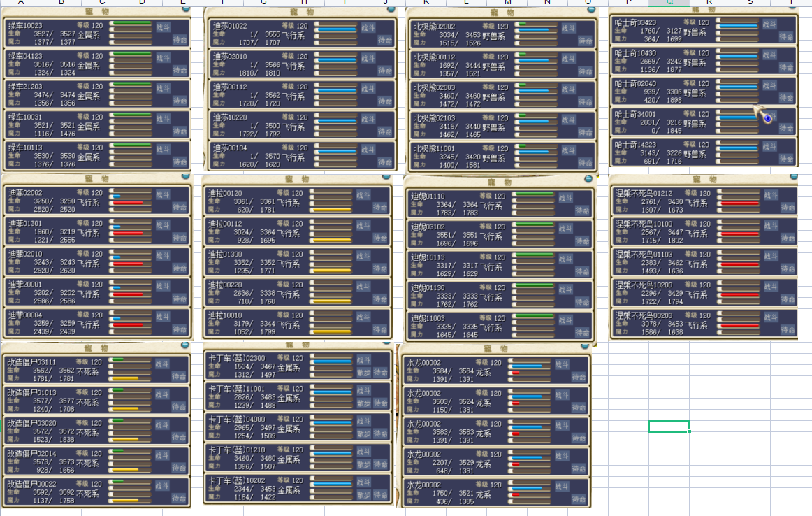
Task: Click 散步 for 卡丁车(蓝)10202
Action: (x=363, y=495)
